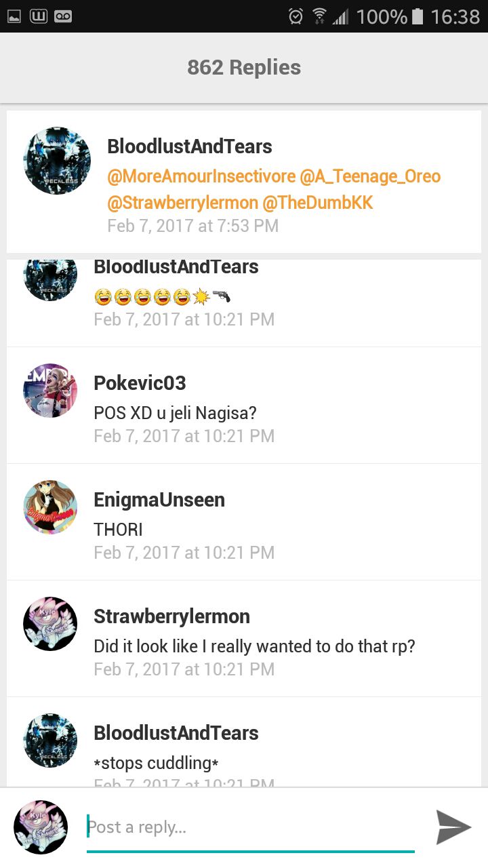488x868 pixels.
Task: Tap the @TheDumbKK mention
Action: tap(318, 202)
